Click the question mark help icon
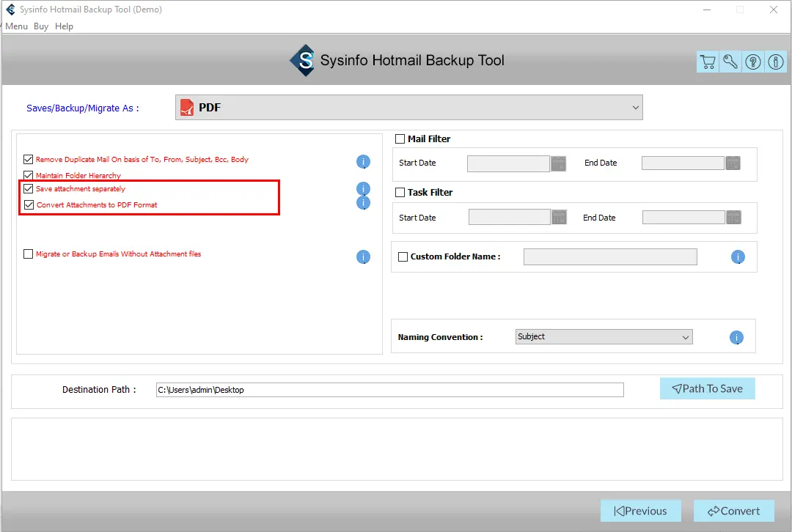Viewport: 792px width, 532px height. [x=753, y=62]
